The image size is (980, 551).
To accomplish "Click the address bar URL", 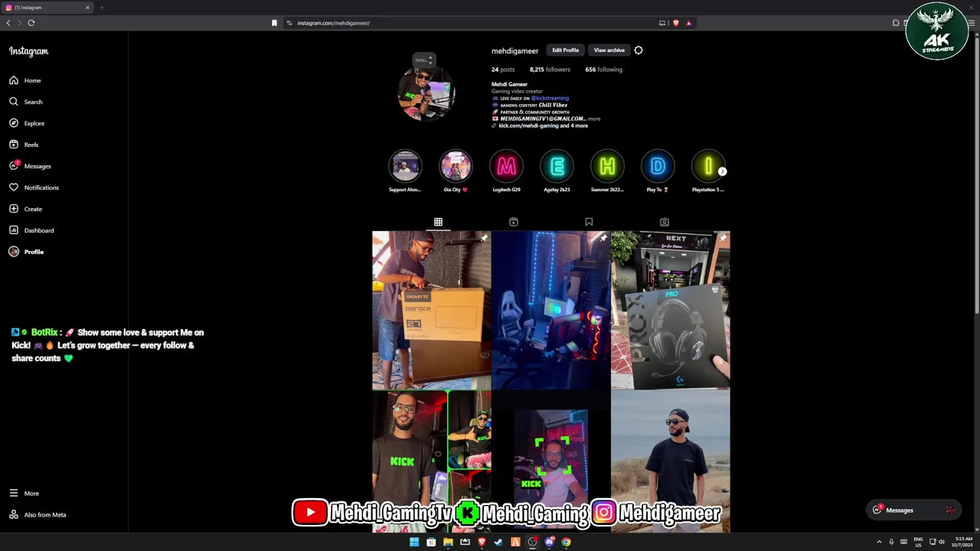I will (334, 23).
